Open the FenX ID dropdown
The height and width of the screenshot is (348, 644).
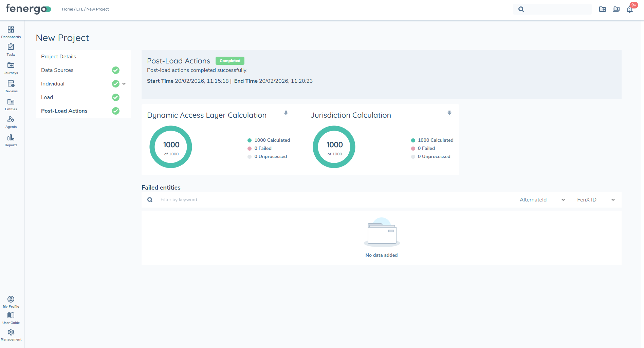pos(596,200)
